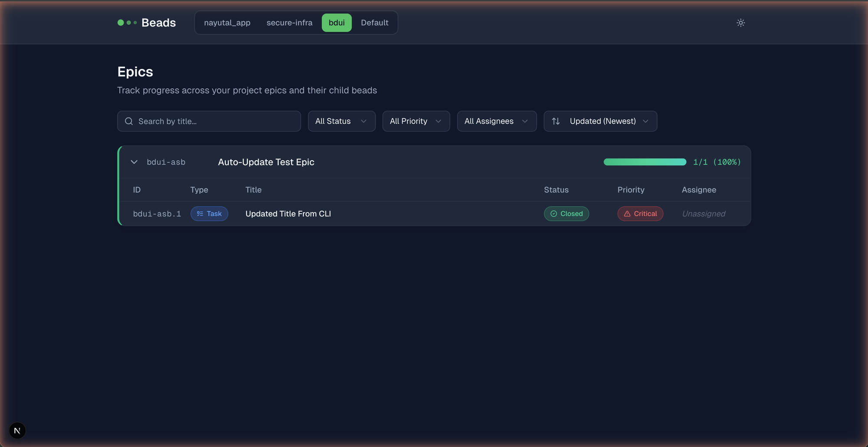Toggle the Closed status badge on bdui-asb.1
Screen dimensions: 868x447
tap(566, 213)
